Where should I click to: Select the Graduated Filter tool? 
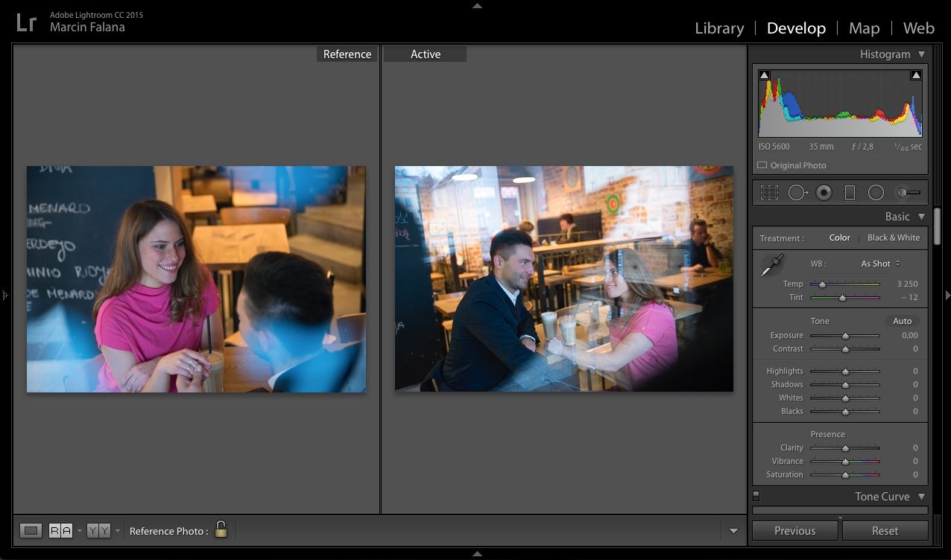(x=850, y=193)
